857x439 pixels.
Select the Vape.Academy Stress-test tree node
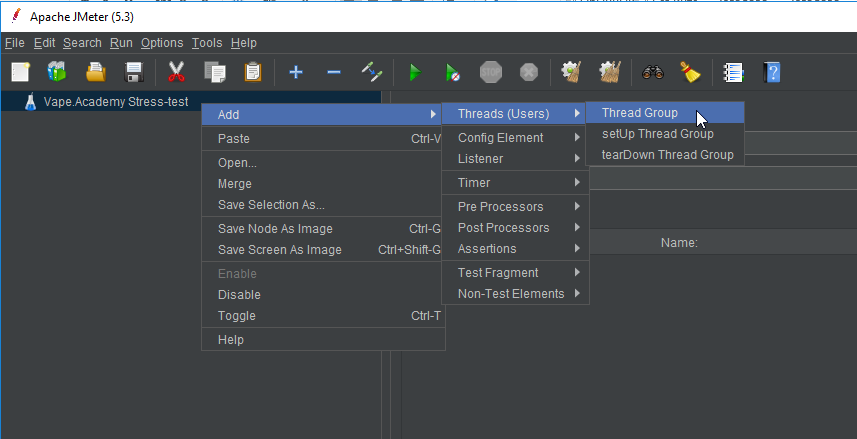click(115, 102)
